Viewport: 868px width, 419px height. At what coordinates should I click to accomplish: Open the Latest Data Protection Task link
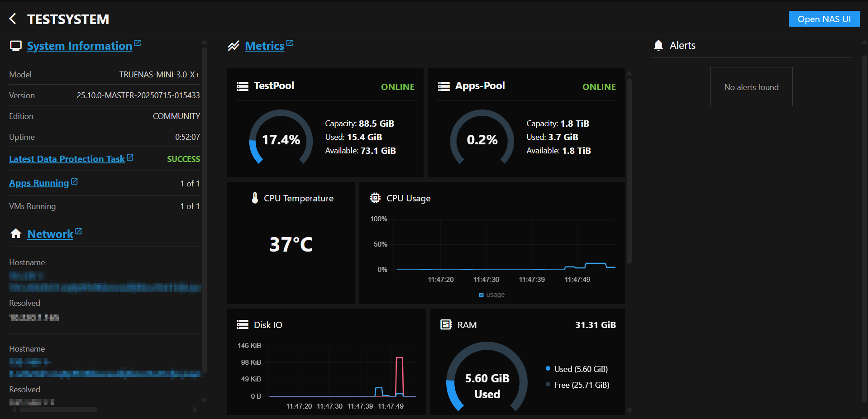[67, 159]
